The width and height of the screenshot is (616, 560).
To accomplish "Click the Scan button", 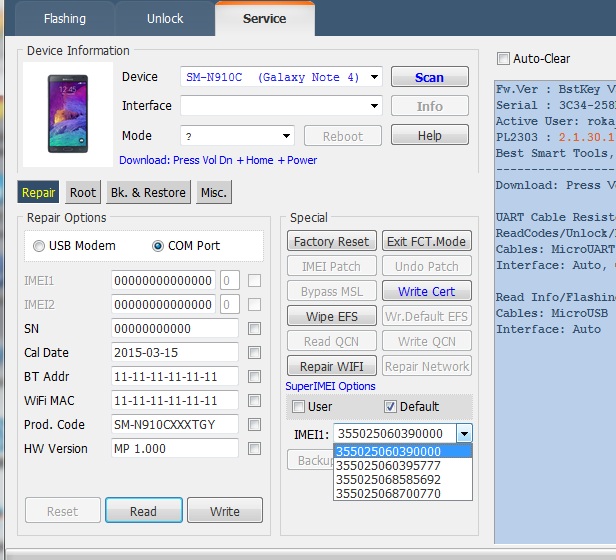I will (430, 77).
